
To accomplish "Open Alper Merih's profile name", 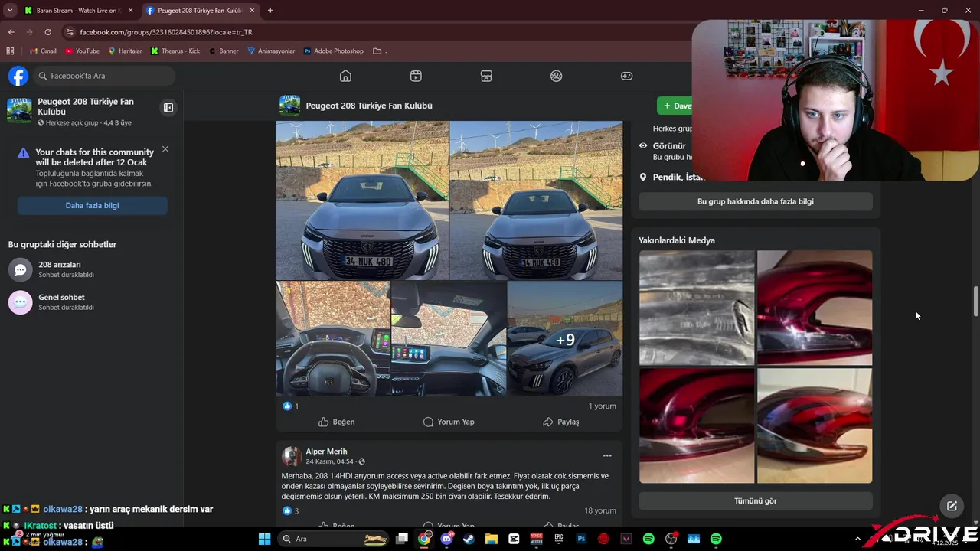I will (326, 452).
